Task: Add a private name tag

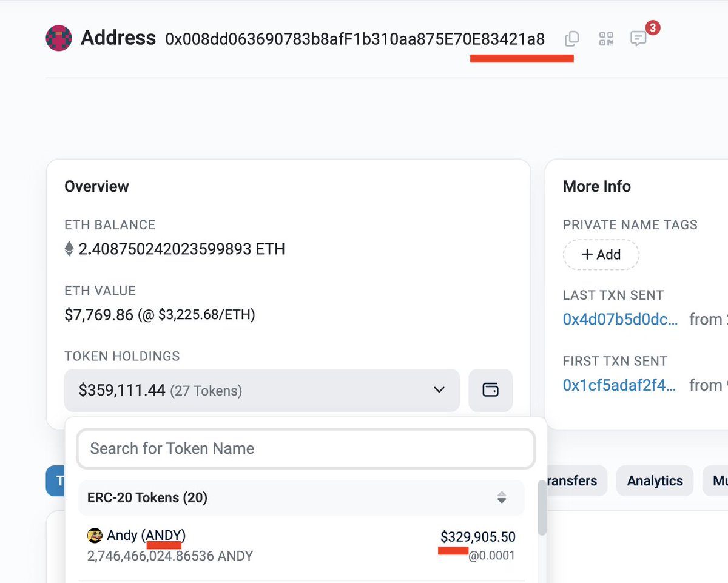Action: click(601, 254)
